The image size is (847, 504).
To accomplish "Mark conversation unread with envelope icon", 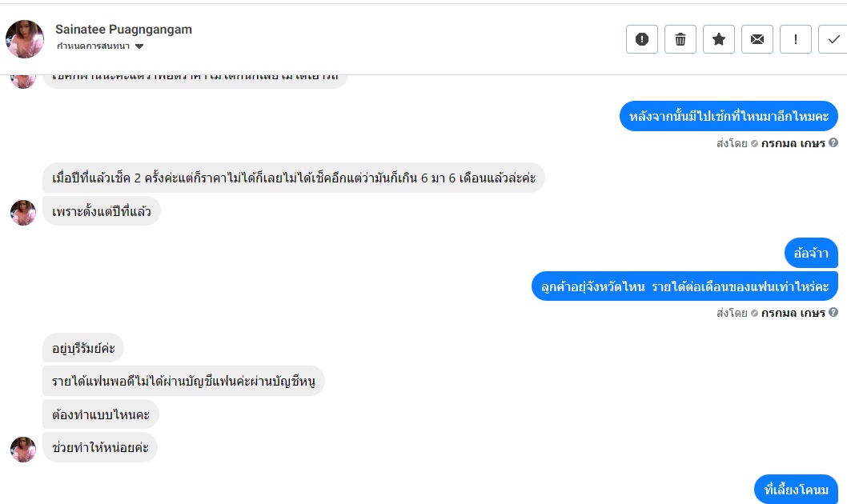I will coord(757,39).
